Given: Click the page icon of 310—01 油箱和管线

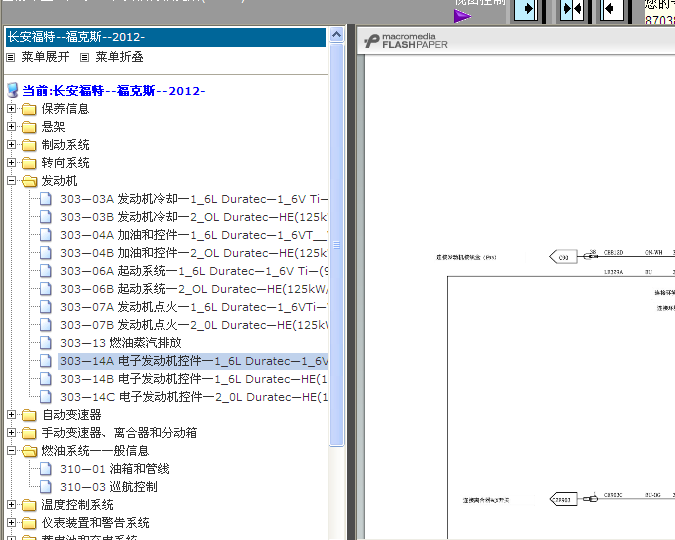Looking at the screenshot, I should [46, 469].
